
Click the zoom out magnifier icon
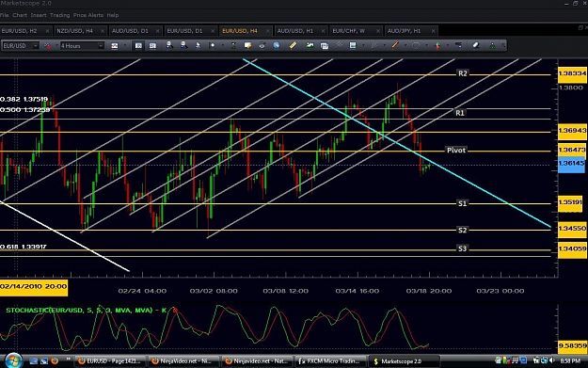coord(183,45)
